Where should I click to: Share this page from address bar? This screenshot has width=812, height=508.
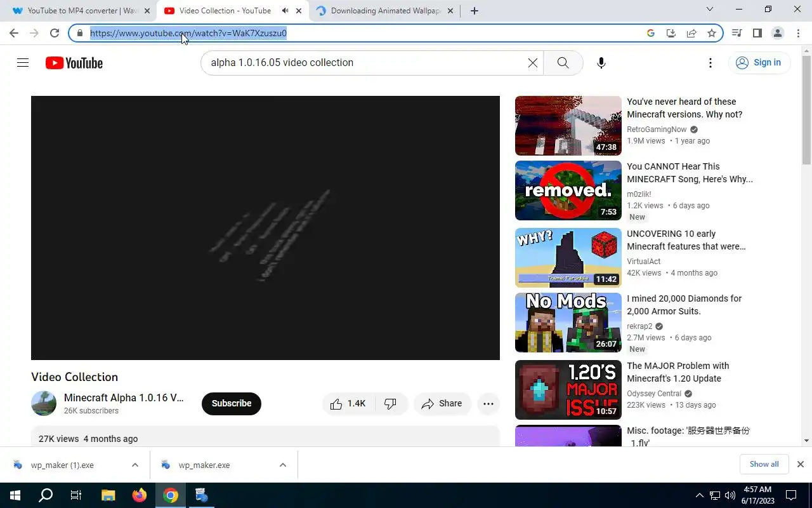click(691, 33)
